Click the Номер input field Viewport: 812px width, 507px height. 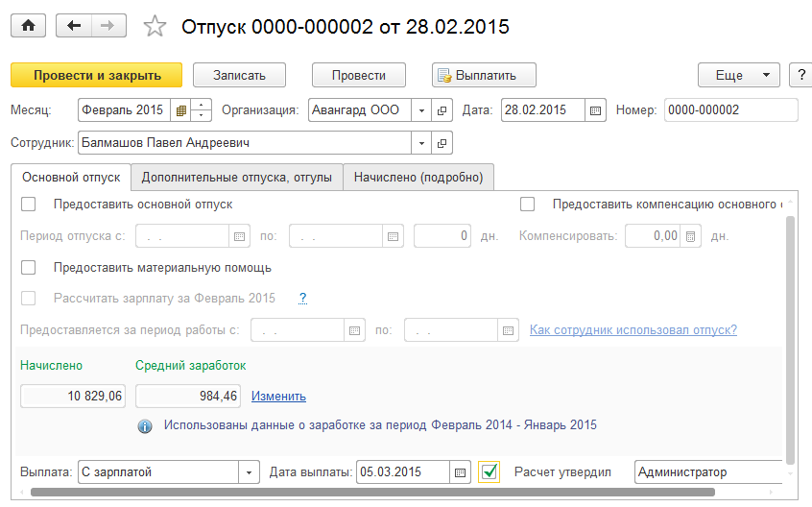click(729, 110)
